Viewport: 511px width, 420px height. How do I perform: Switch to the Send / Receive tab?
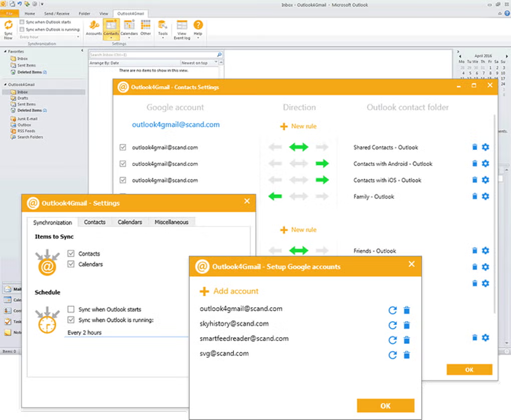tap(57, 14)
